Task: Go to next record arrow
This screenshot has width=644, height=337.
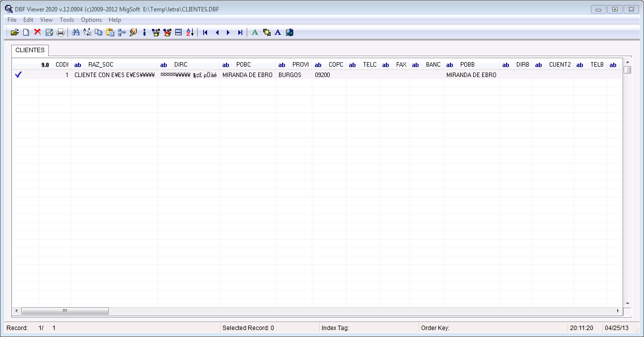Action: (228, 32)
